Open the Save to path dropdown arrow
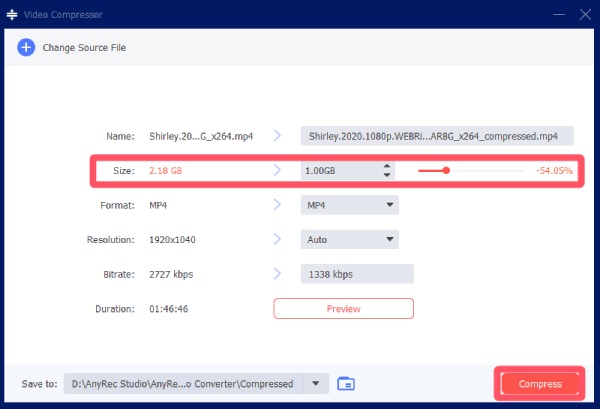 [x=317, y=383]
